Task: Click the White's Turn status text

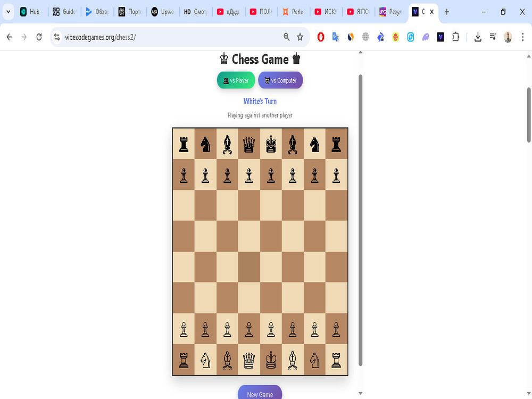Action: point(260,101)
